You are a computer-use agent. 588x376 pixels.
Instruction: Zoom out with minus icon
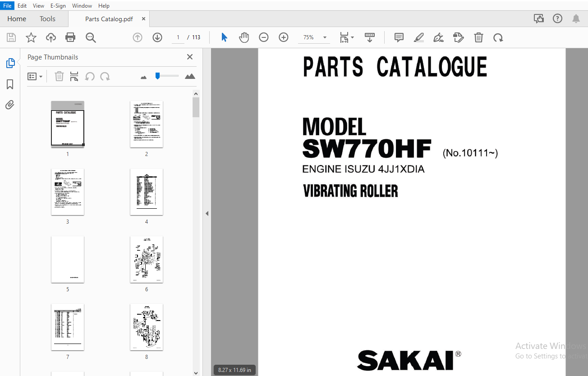tap(264, 37)
